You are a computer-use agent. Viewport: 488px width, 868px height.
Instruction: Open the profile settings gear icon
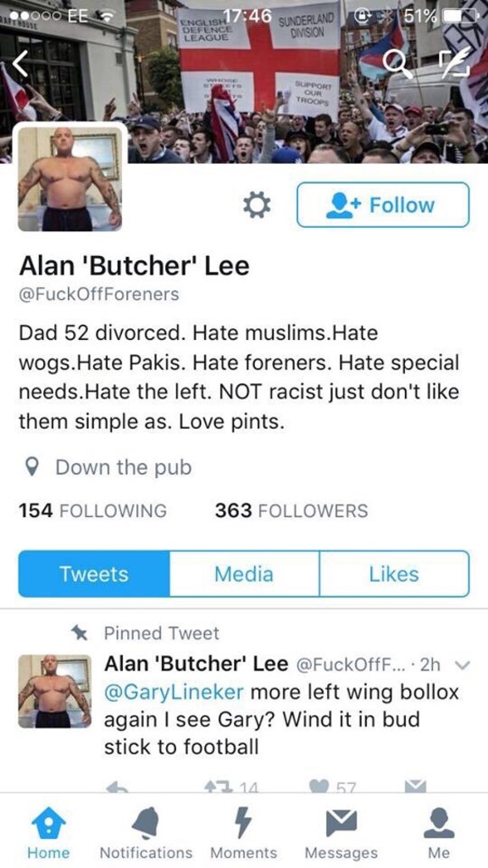pyautogui.click(x=258, y=205)
